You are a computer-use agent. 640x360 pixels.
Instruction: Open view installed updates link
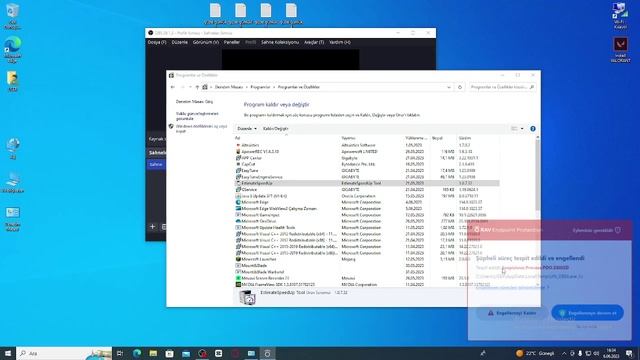[197, 116]
